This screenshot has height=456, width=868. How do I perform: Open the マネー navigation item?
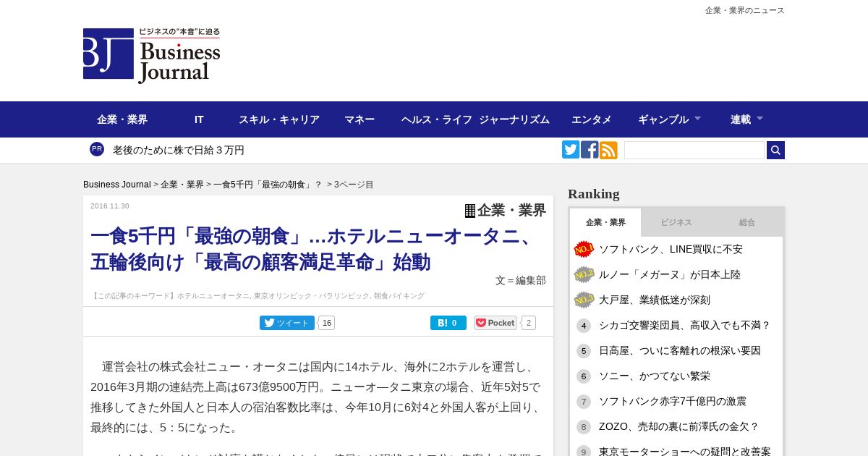coord(359,119)
